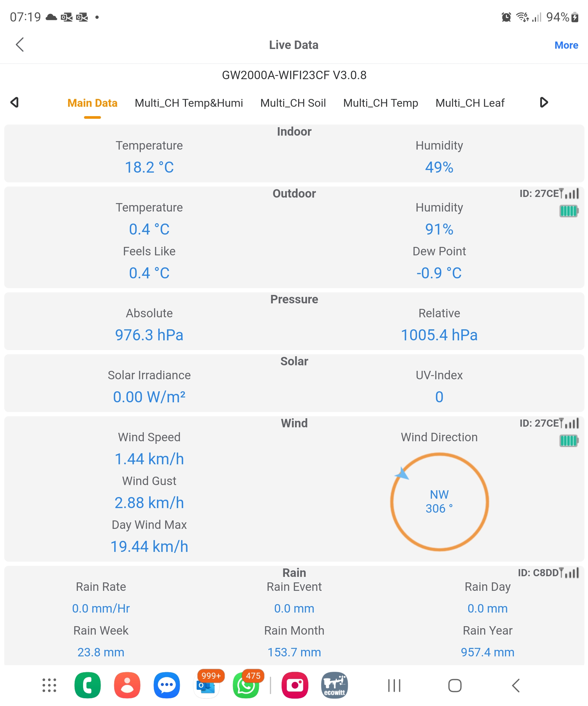Tap the back arrow in header
This screenshot has width=588, height=706.
(x=20, y=45)
